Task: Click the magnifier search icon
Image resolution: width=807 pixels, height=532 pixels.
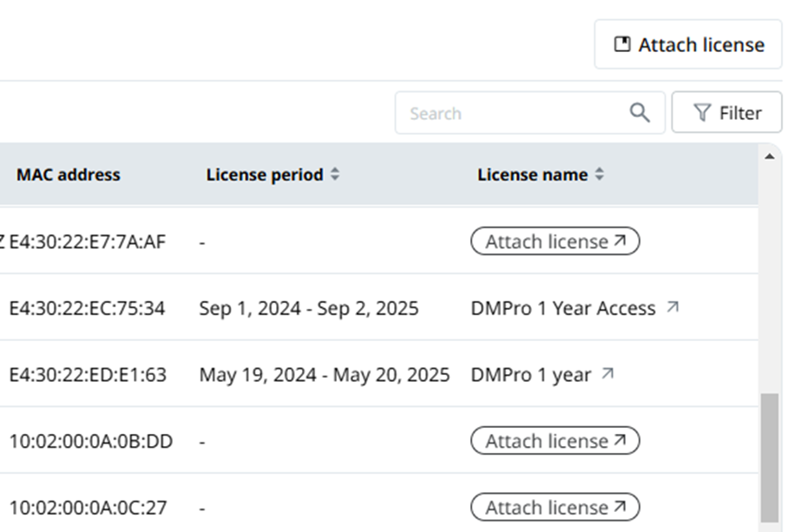Action: [640, 113]
